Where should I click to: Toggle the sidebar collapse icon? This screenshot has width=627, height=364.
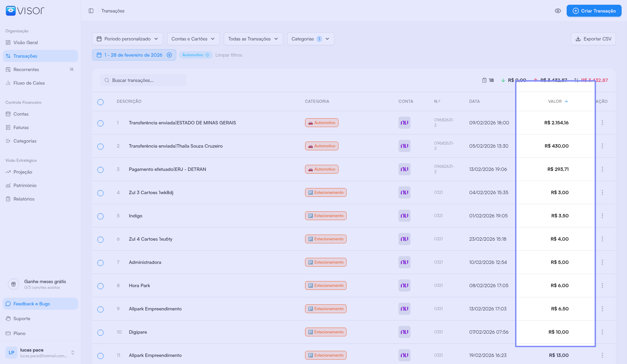coord(91,11)
